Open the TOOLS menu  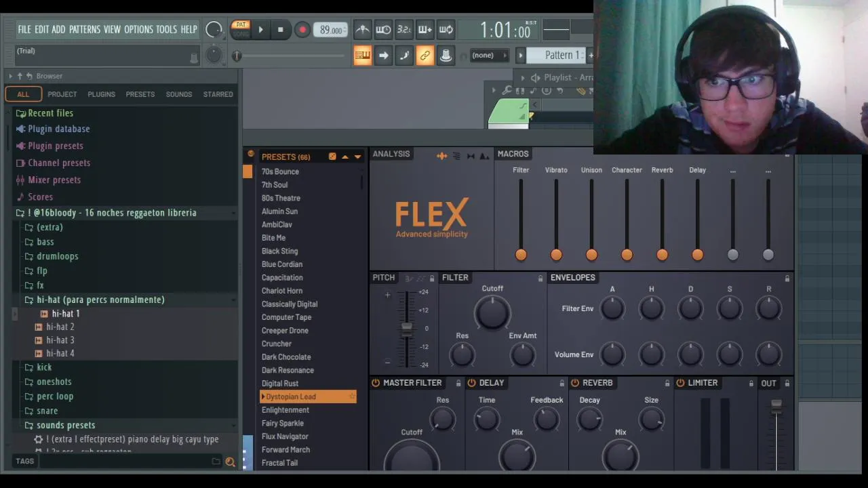(x=166, y=29)
